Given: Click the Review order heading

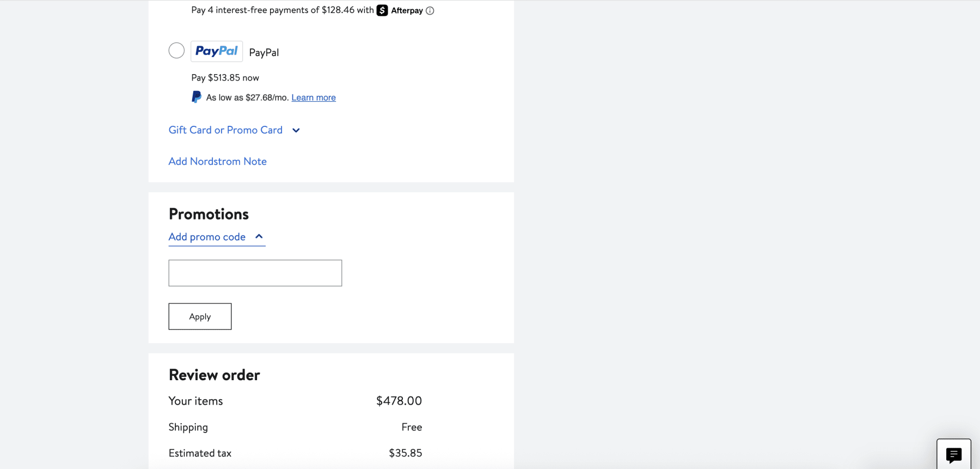Looking at the screenshot, I should (x=214, y=374).
